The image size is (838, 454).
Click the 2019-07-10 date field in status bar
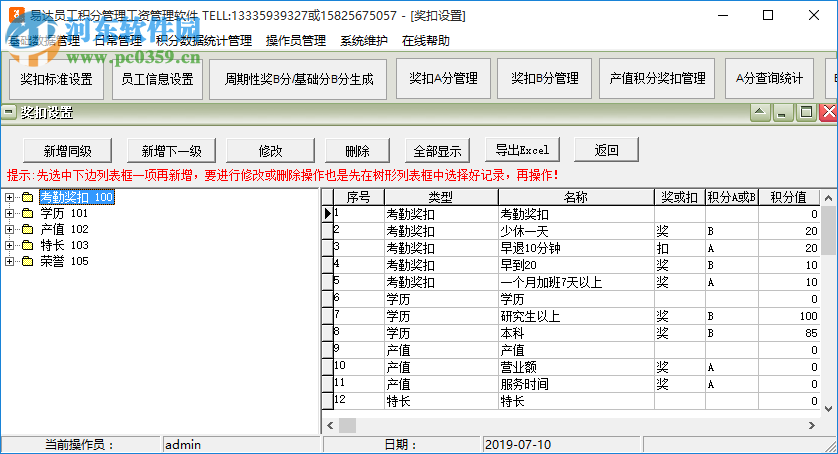[x=561, y=445]
